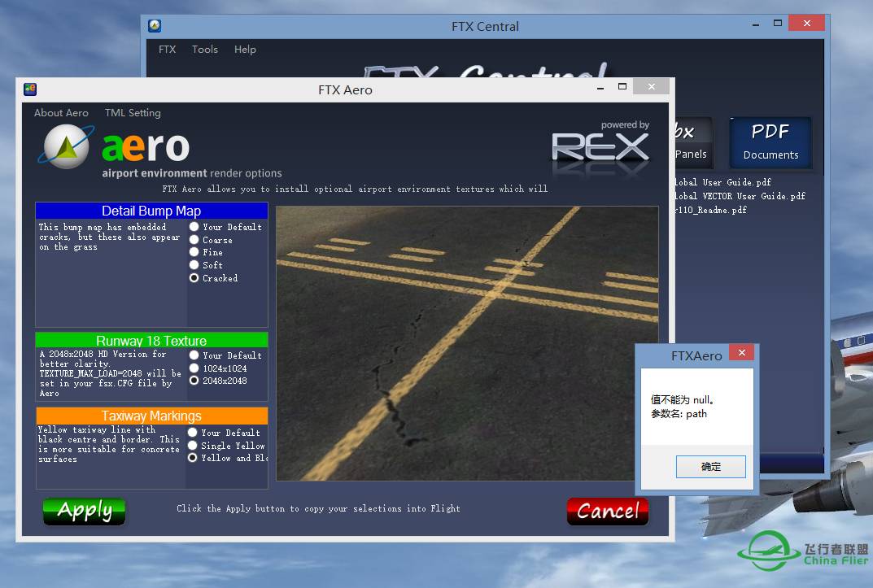This screenshot has width=873, height=588.
Task: Close the FTXAero error dialog
Action: tap(740, 352)
